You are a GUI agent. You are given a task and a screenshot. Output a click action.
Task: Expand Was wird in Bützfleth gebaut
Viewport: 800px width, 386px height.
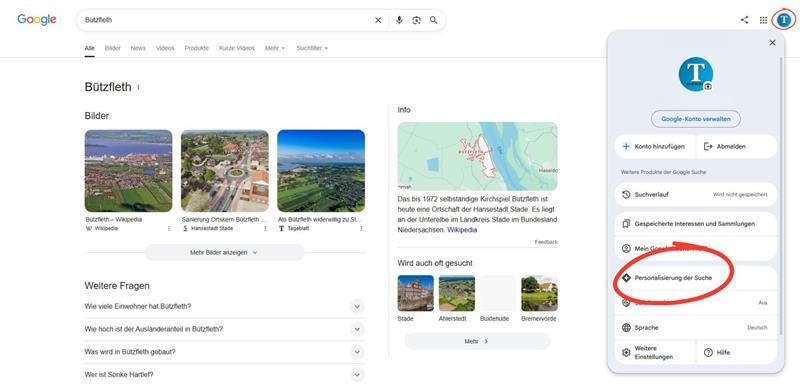pos(224,352)
